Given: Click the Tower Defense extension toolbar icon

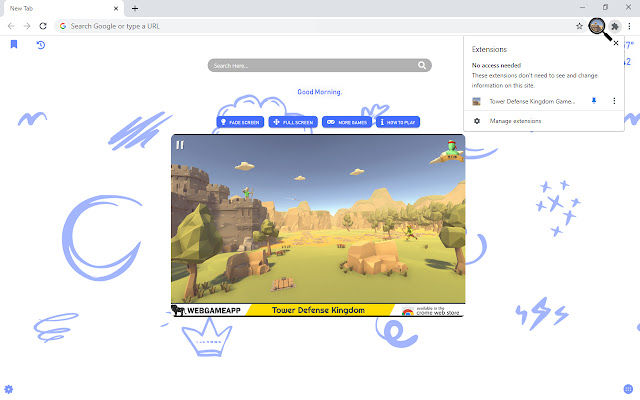Looking at the screenshot, I should click(x=597, y=26).
